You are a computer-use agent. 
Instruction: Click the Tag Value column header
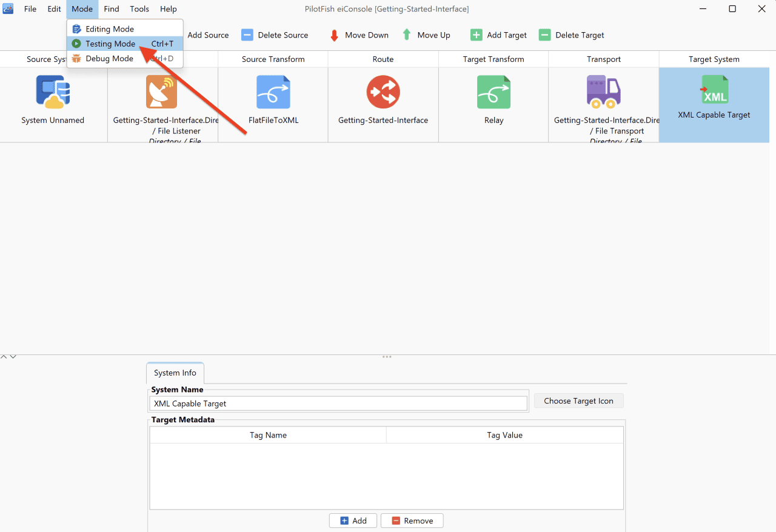coord(504,435)
